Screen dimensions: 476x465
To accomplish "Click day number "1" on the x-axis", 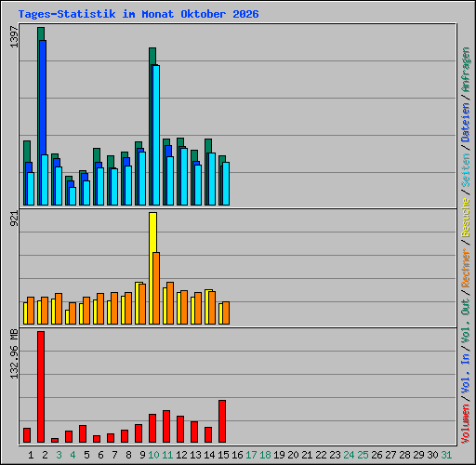I will pos(31,455).
